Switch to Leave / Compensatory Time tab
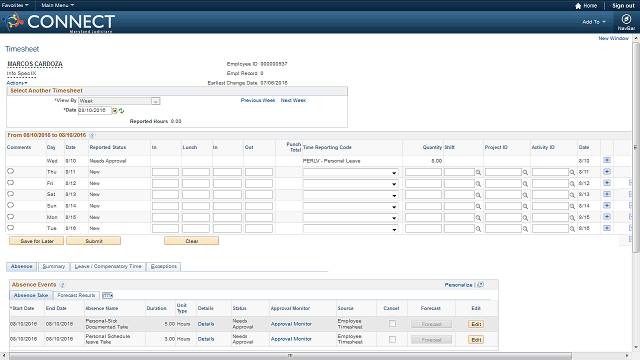This screenshot has height=360, width=640. click(108, 267)
